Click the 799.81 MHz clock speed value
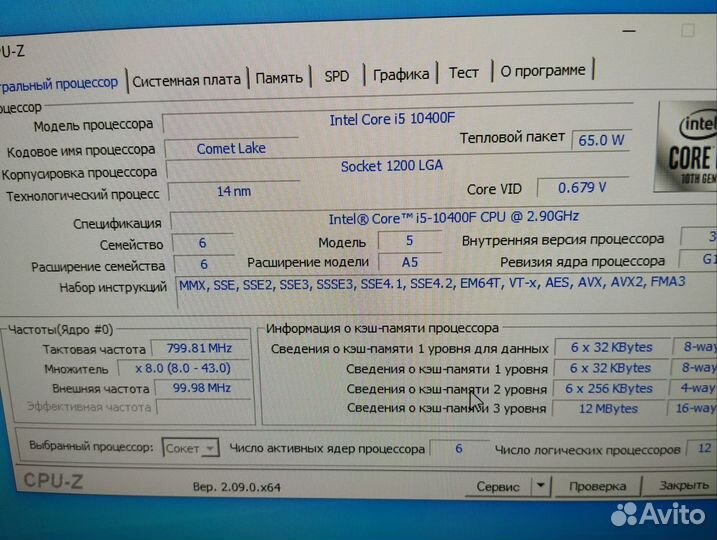Screen dimensions: 717x540 point(199,348)
